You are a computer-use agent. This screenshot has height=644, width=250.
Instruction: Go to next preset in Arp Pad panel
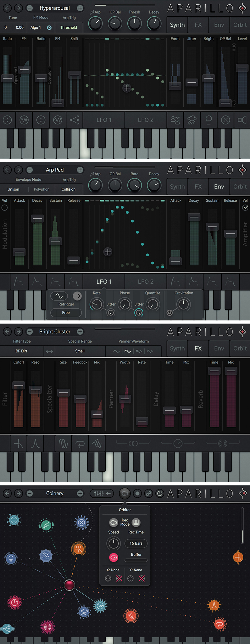click(19, 170)
